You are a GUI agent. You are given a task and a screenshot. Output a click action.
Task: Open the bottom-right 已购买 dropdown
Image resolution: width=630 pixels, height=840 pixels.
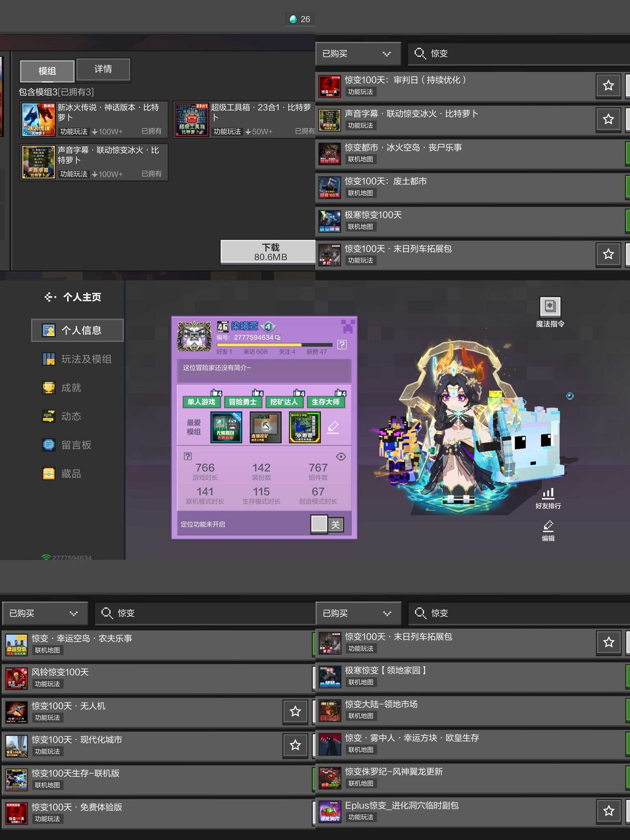358,614
